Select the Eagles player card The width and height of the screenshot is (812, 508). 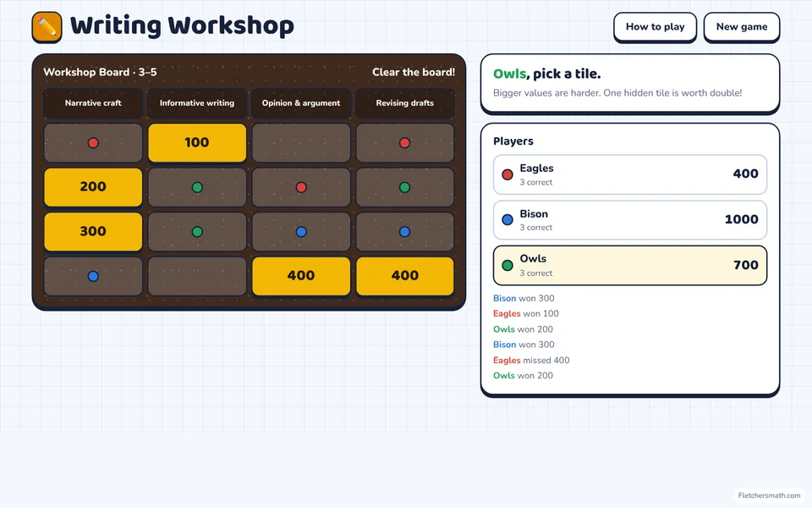[x=629, y=174]
